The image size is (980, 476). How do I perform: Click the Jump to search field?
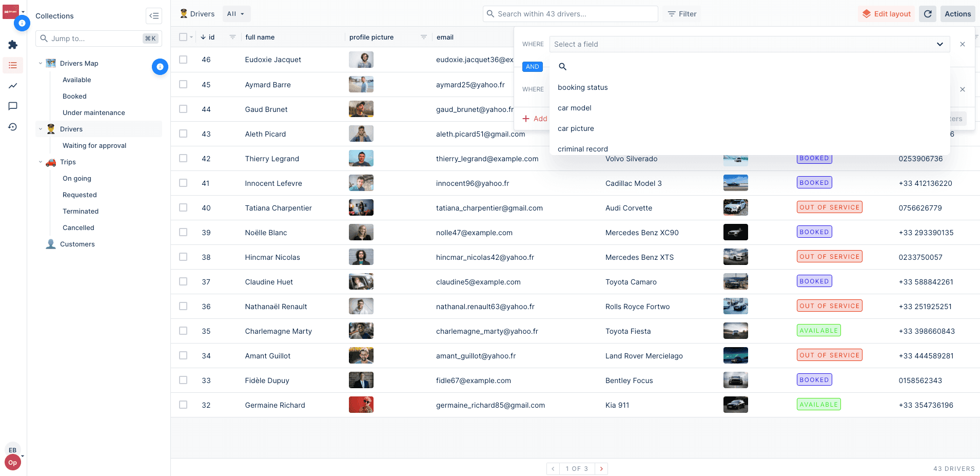pos(99,39)
